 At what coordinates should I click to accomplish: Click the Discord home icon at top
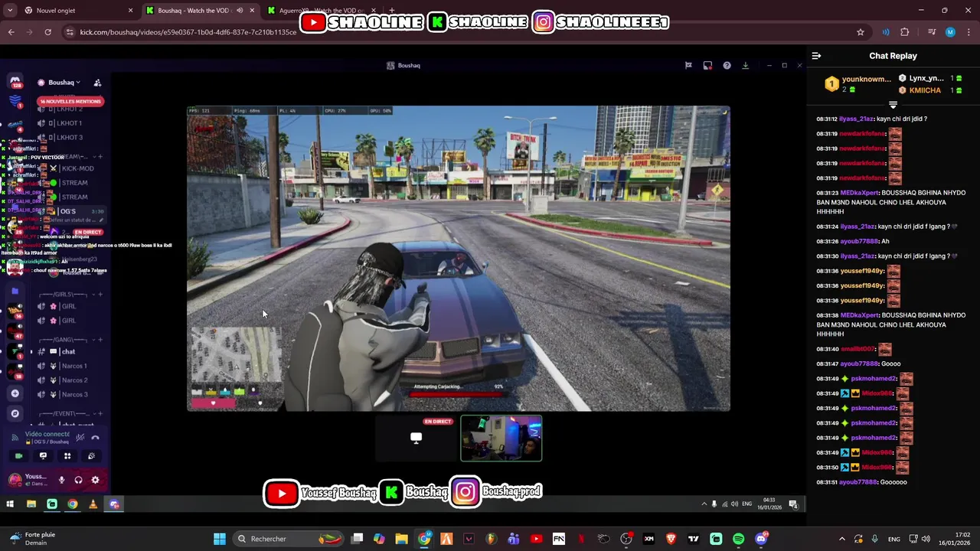pyautogui.click(x=15, y=81)
